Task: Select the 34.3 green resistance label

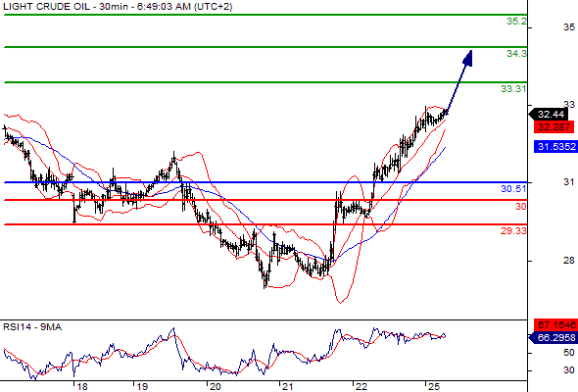Action: click(x=516, y=54)
